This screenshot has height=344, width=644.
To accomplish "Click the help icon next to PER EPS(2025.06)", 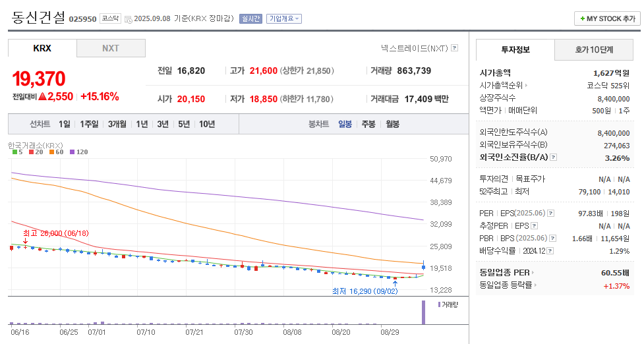I will (551, 214).
